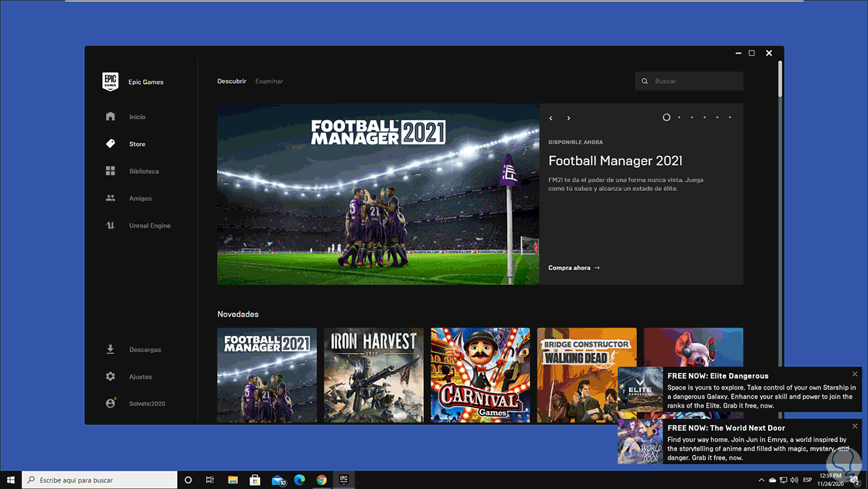The height and width of the screenshot is (489, 868).
Task: Open the Descargas downloads page
Action: [x=133, y=349]
